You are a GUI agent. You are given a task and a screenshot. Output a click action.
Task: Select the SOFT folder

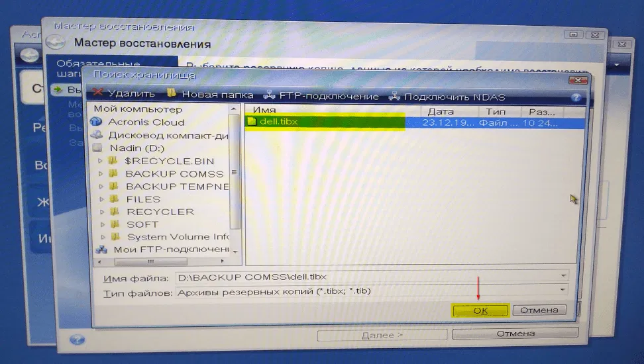[x=142, y=224]
